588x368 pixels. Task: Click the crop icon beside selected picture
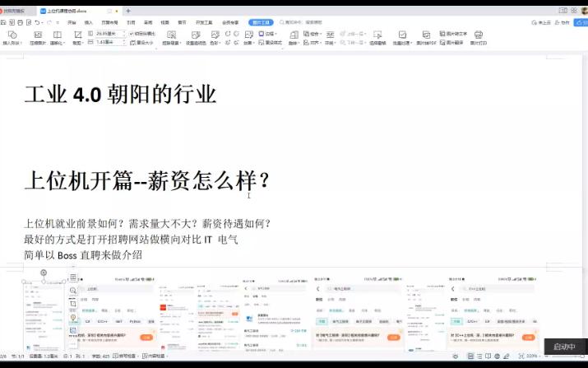(x=73, y=304)
